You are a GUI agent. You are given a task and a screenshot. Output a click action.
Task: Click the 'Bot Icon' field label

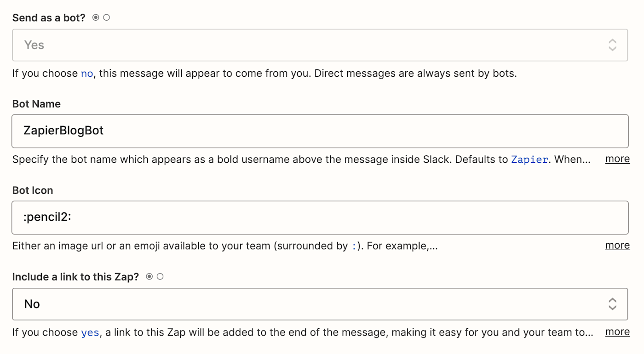(x=33, y=190)
